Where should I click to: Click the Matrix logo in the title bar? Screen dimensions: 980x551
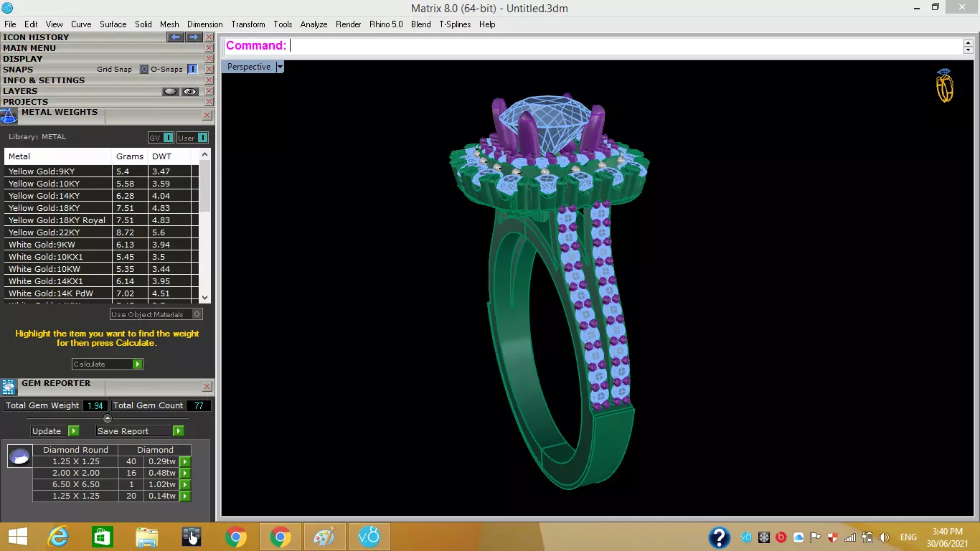coord(8,8)
